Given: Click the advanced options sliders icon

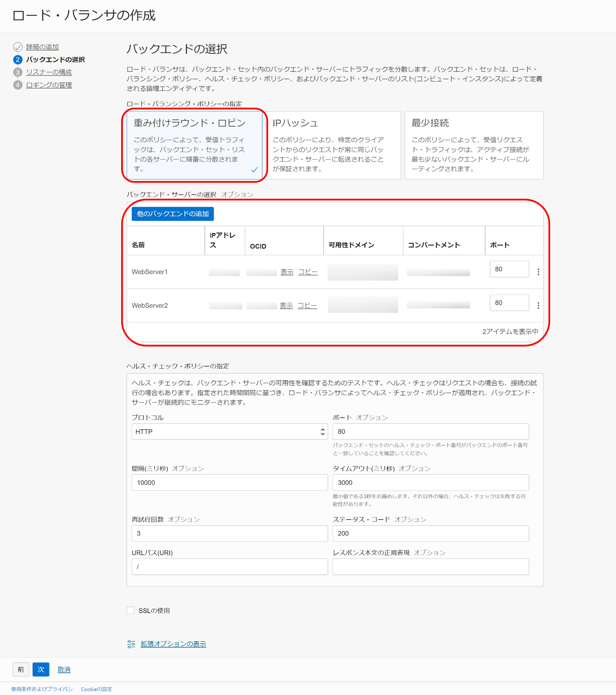Looking at the screenshot, I should coord(131,644).
